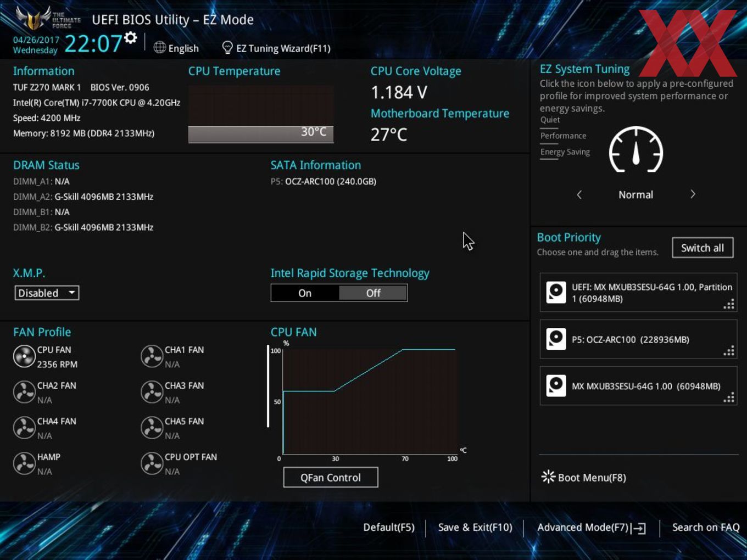Switch to Advanced Mode(F7)
The height and width of the screenshot is (560, 747).
(x=583, y=527)
